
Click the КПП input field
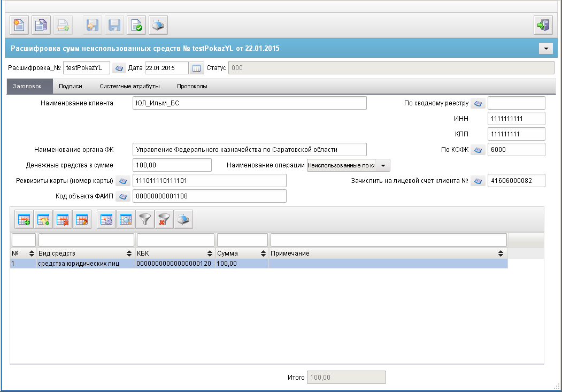pos(517,134)
